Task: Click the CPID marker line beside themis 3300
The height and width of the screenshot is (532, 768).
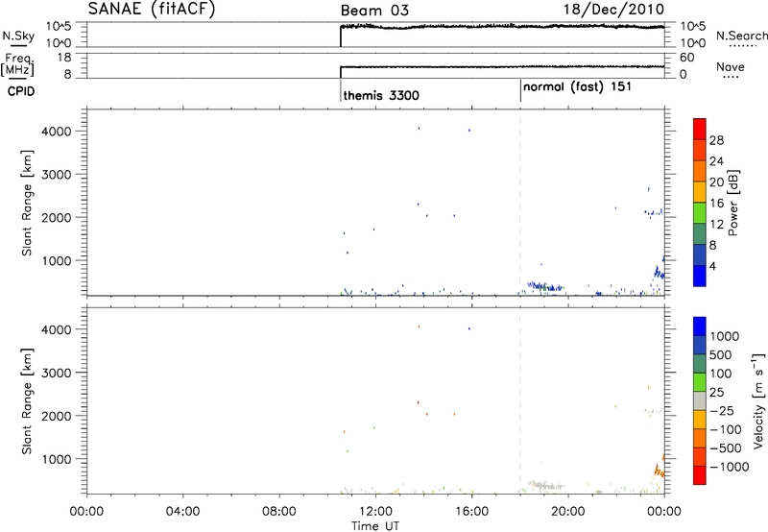Action: (x=341, y=91)
